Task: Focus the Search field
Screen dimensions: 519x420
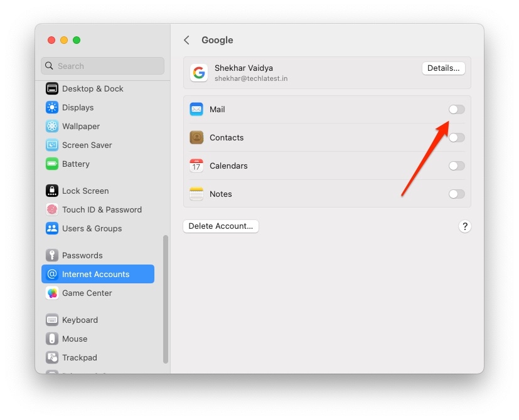Action: point(103,66)
